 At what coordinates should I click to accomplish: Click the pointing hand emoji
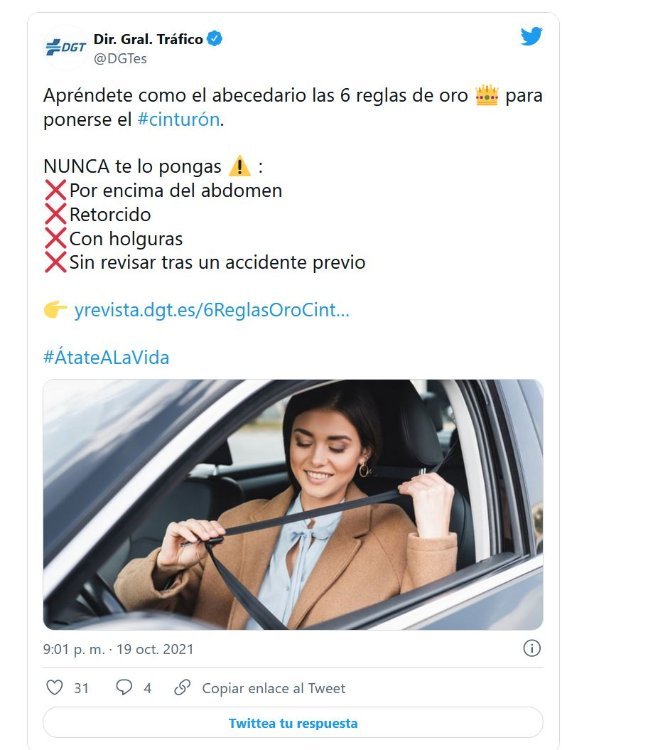(x=55, y=309)
